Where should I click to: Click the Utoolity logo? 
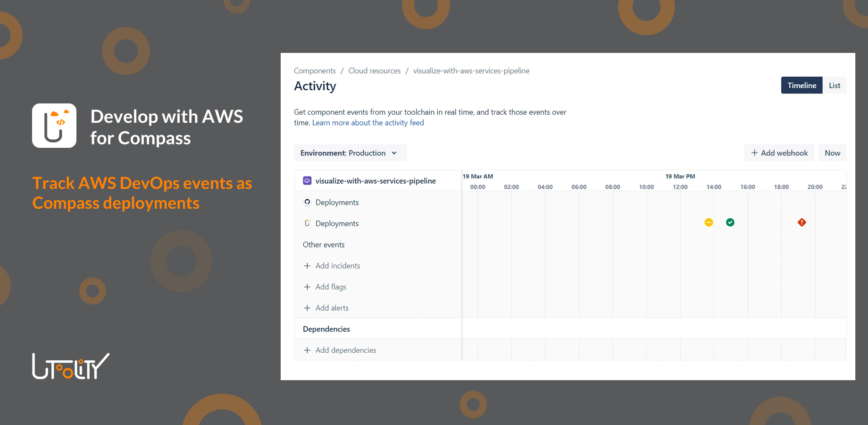point(70,366)
